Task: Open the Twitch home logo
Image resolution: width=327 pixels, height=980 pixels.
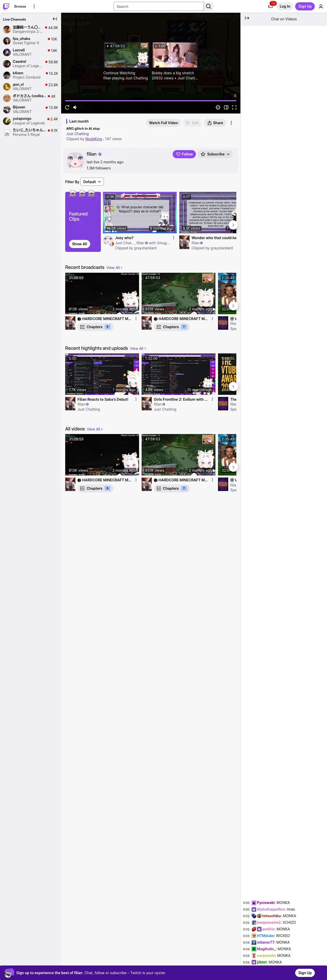Action: [6, 6]
